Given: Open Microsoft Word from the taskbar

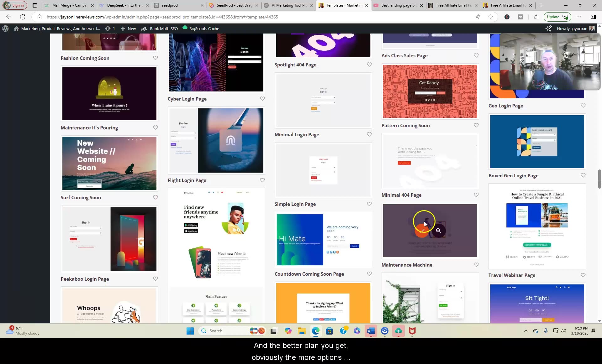Looking at the screenshot, I should (x=371, y=331).
